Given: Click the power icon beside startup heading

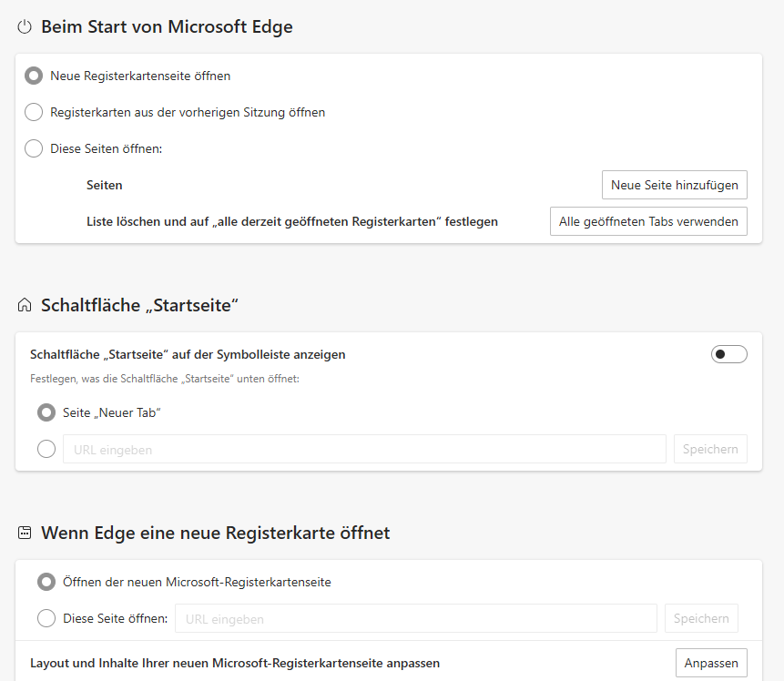Looking at the screenshot, I should click(x=25, y=27).
